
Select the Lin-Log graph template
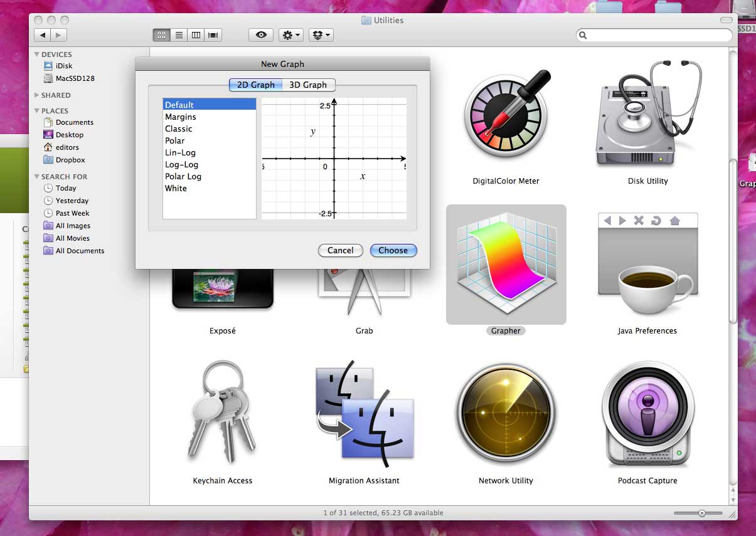(x=210, y=152)
